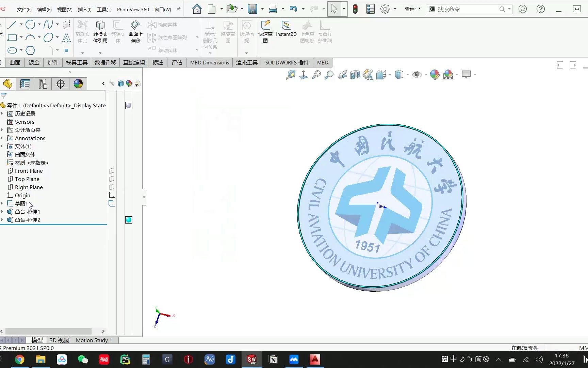Click the 凸台-拉伸2 cyan appearance swatch
Screen dimensions: 588x368
click(129, 220)
